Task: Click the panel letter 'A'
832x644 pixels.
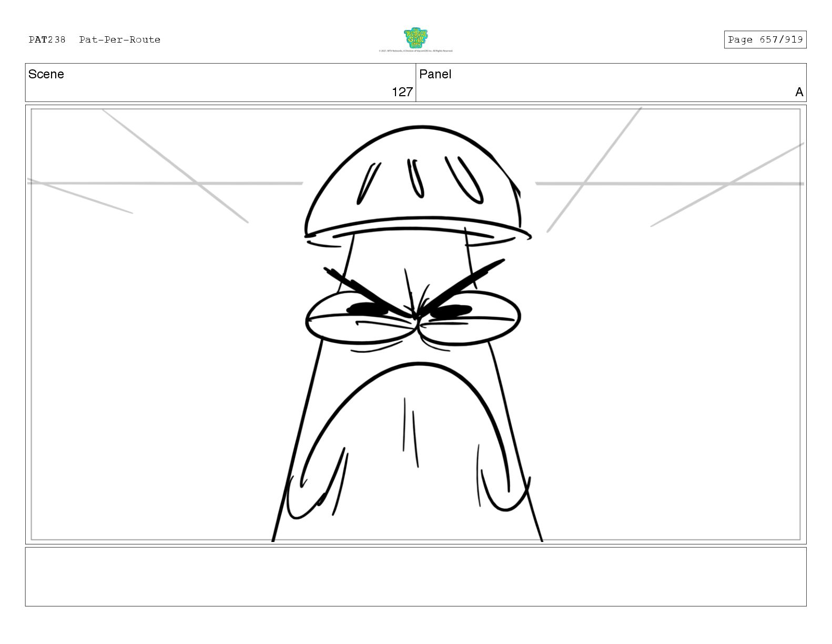Action: pyautogui.click(x=799, y=93)
